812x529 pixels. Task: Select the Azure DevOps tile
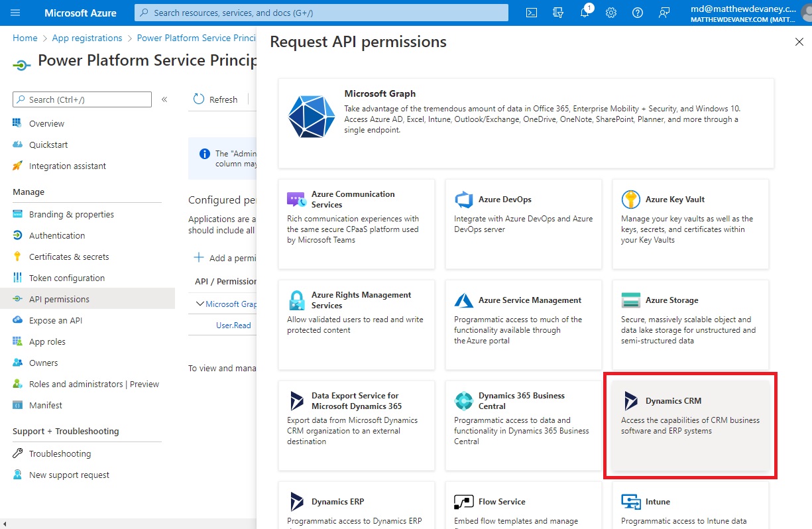pyautogui.click(x=523, y=224)
